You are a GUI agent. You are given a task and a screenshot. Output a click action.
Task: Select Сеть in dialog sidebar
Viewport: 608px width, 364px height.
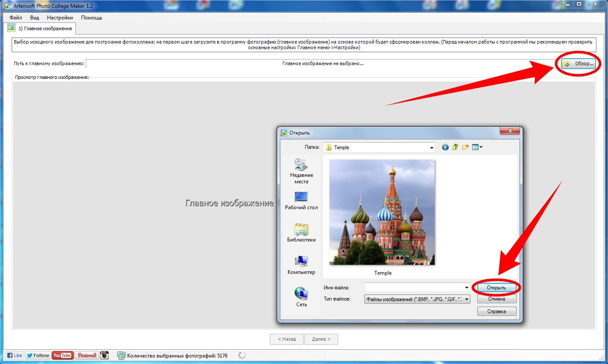click(301, 297)
